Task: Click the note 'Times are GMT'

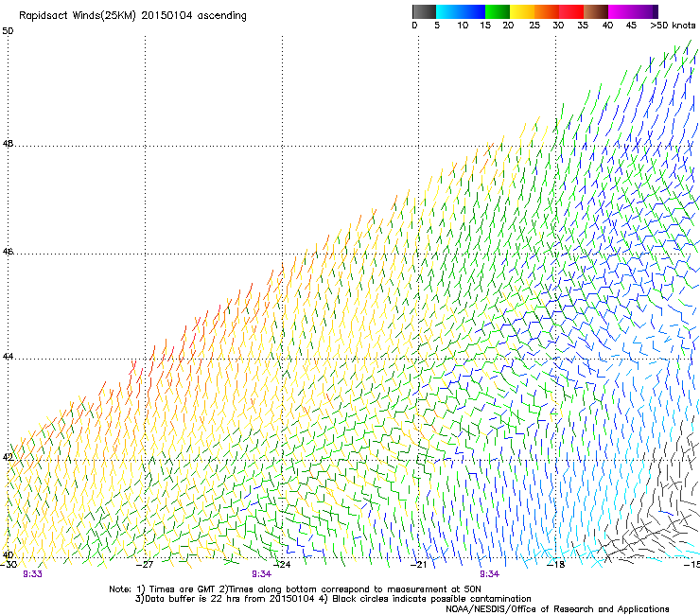Action: [x=183, y=589]
